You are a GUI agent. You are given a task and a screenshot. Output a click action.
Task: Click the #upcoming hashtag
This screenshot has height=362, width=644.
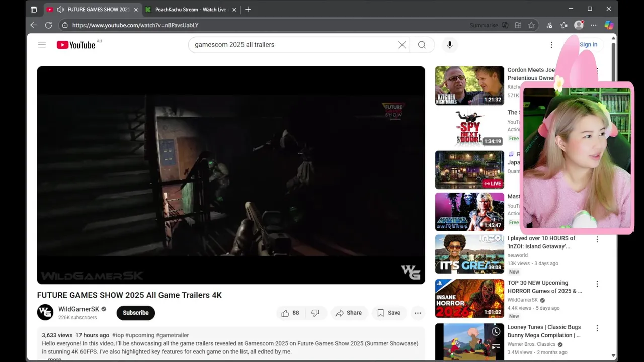140,335
